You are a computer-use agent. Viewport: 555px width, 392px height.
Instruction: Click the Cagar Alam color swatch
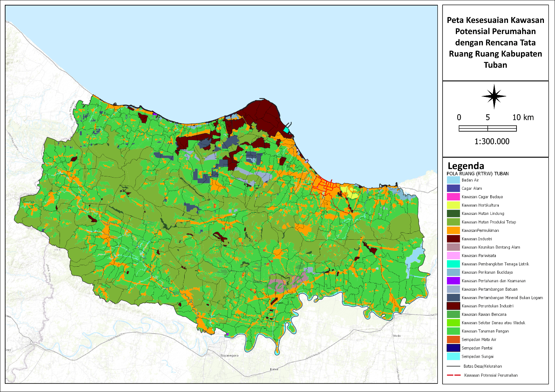[x=453, y=188]
